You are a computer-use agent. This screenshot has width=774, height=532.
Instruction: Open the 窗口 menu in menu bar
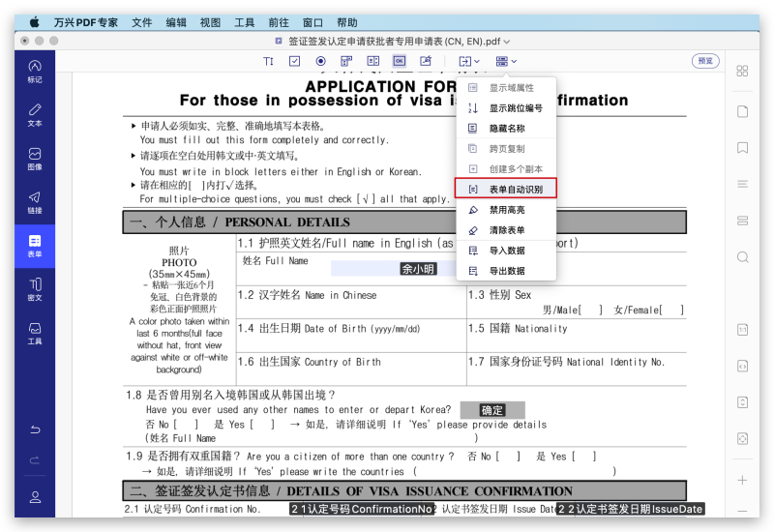[313, 22]
